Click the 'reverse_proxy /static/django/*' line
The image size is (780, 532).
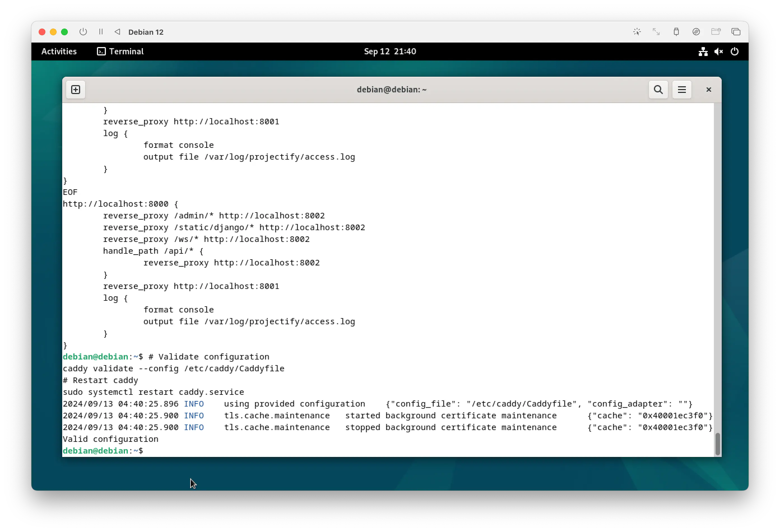point(234,227)
